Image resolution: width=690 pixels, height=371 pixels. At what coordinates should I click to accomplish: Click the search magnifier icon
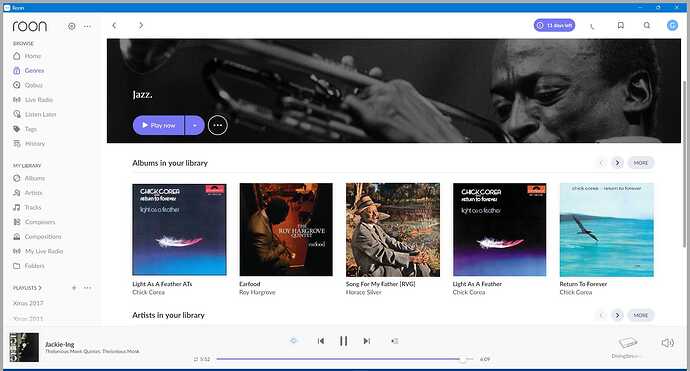pyautogui.click(x=646, y=26)
